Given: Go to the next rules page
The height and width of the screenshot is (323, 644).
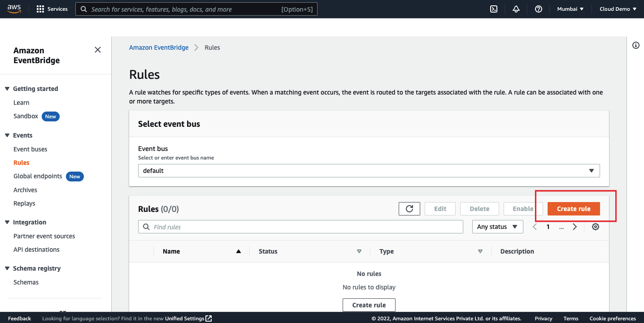Looking at the screenshot, I should click(x=575, y=227).
